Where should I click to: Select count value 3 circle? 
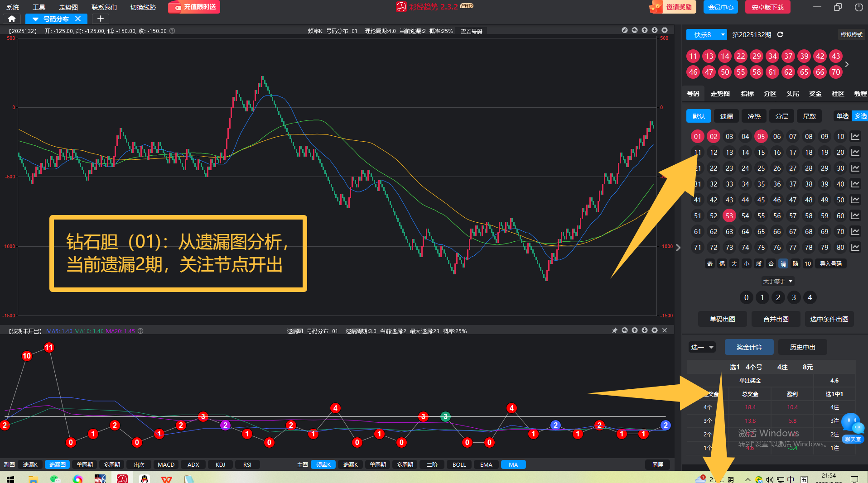tap(794, 297)
